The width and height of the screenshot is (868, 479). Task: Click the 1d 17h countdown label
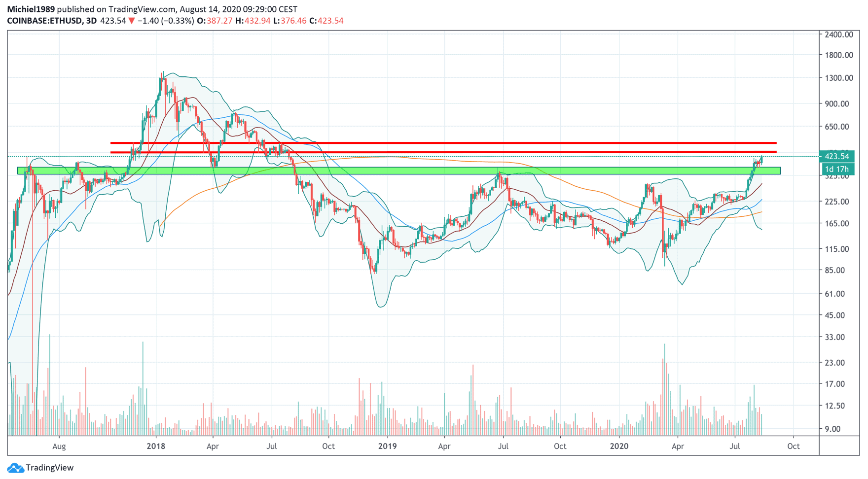[x=837, y=169]
